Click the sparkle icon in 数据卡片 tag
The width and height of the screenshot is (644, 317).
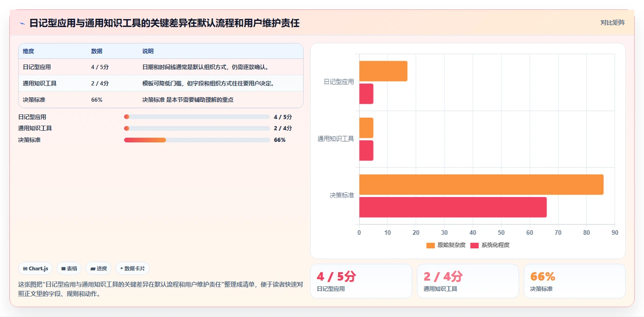click(122, 268)
